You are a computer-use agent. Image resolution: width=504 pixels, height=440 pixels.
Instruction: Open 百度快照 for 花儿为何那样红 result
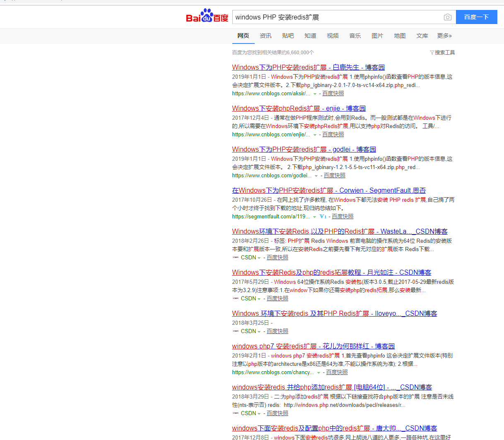click(337, 372)
